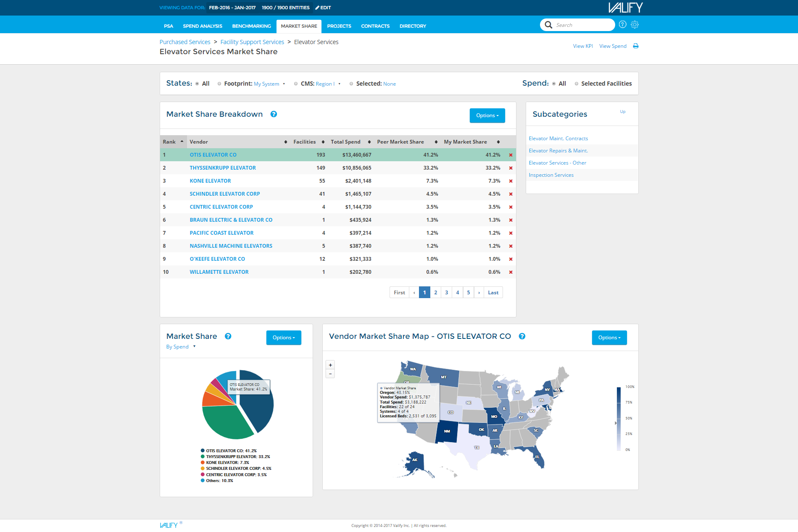Open Options dropdown in Market Share pie panel

[x=284, y=338]
